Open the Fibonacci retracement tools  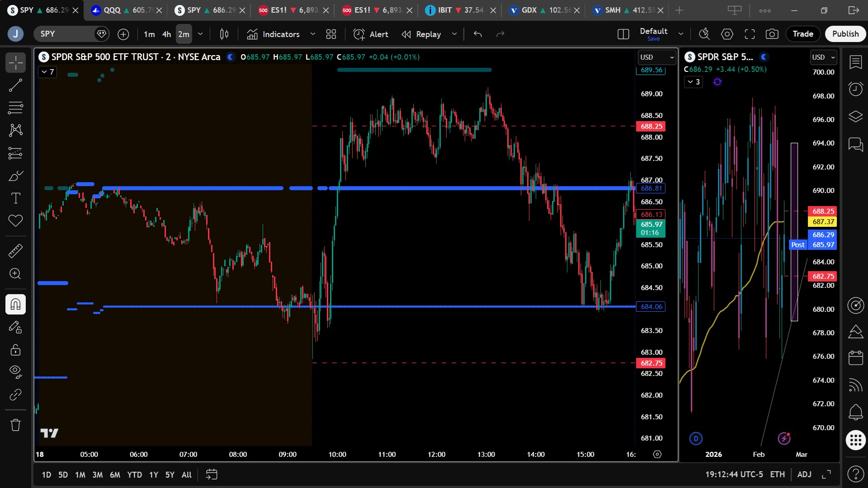coord(15,108)
